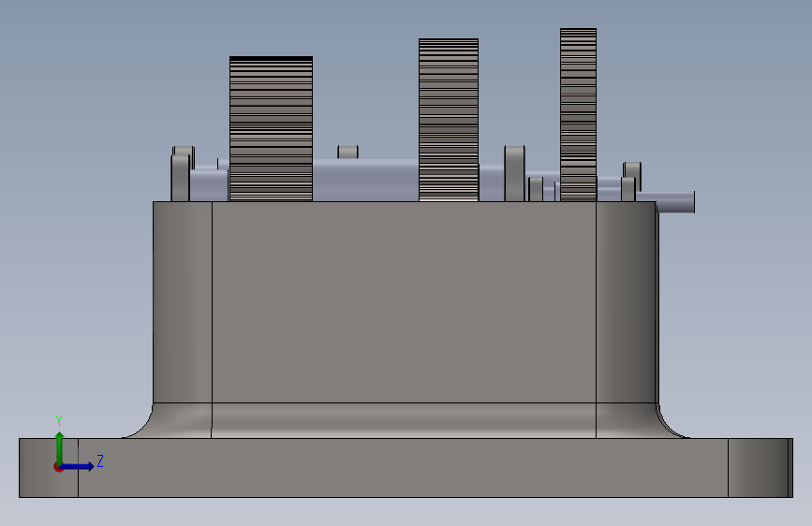Viewport: 812px width, 526px height.
Task: Select the large housing block front face
Action: tap(404, 301)
